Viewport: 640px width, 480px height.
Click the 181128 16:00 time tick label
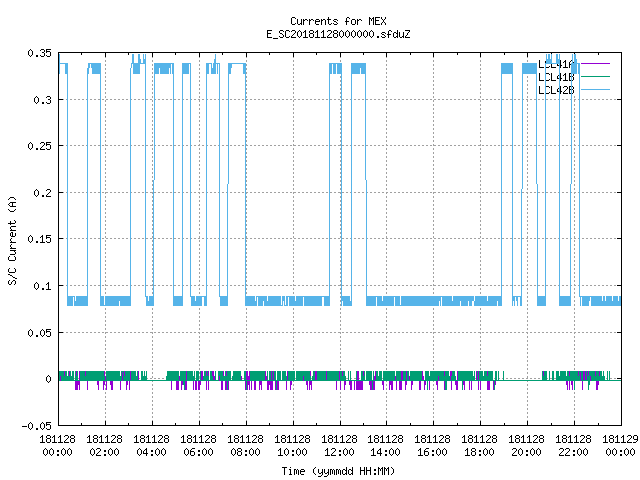(433, 446)
